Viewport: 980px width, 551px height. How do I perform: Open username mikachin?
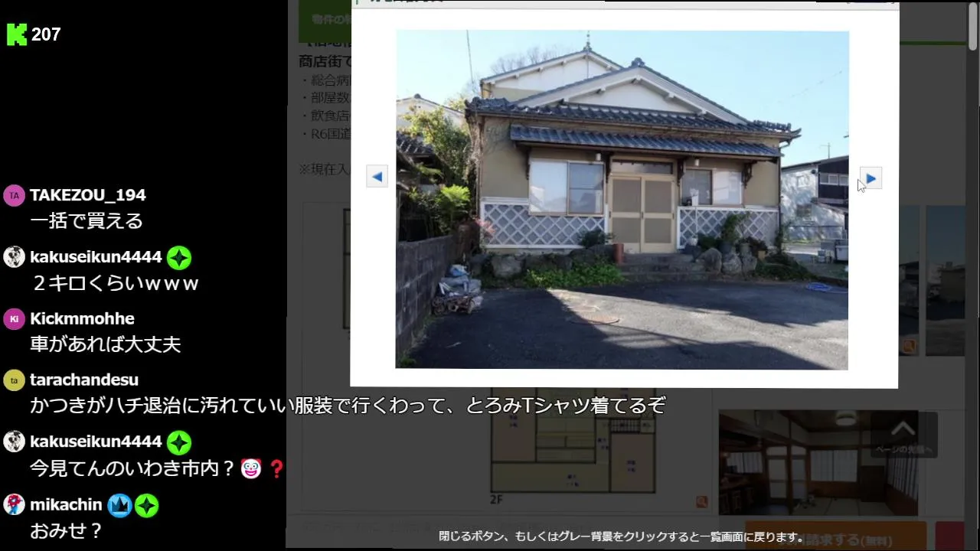tap(66, 504)
